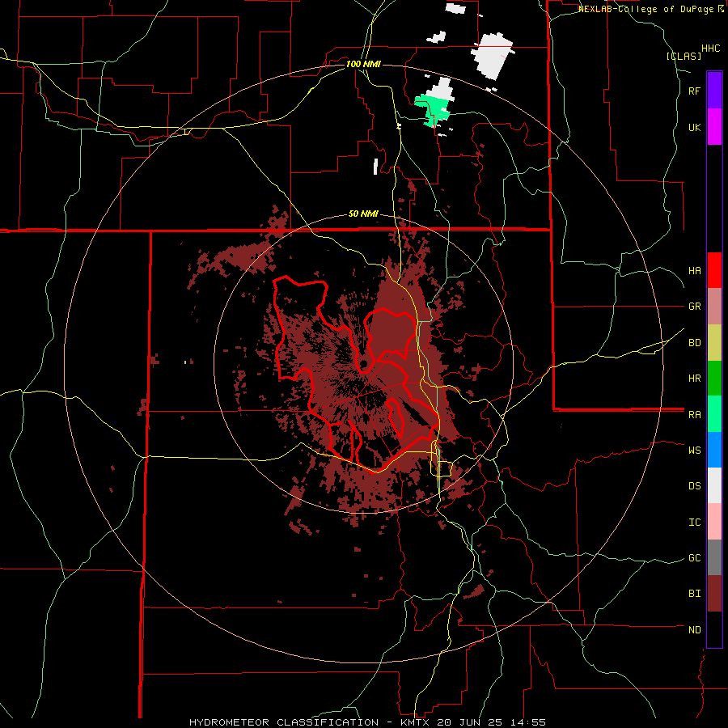The height and width of the screenshot is (728, 728).
Task: Click the UK legend label
Action: (694, 127)
